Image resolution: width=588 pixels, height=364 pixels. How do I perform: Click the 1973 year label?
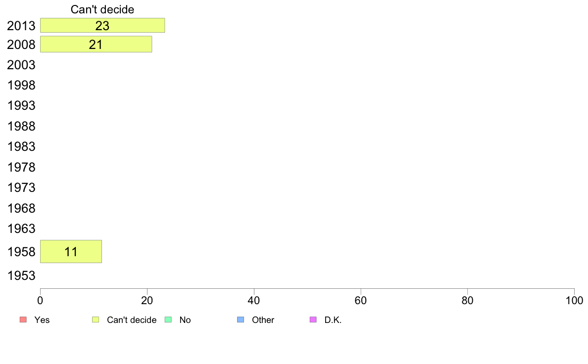click(x=21, y=187)
